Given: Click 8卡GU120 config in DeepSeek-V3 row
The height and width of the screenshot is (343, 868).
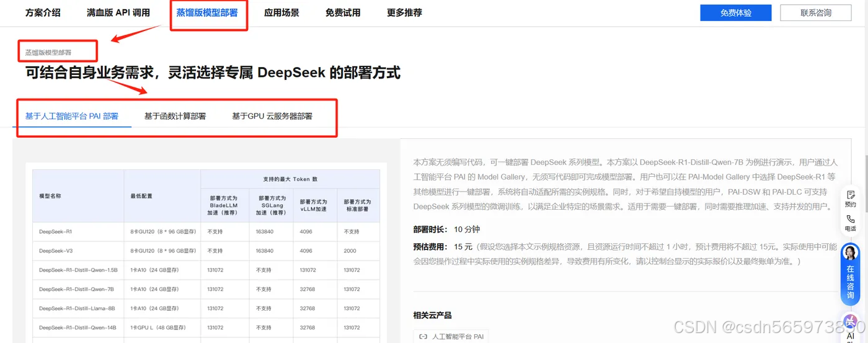Looking at the screenshot, I should (x=164, y=251).
